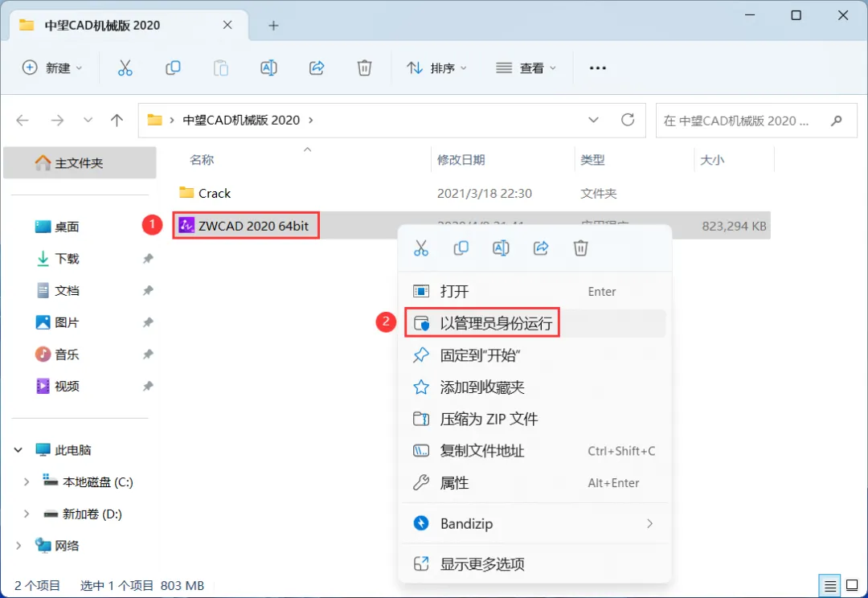Unpin 文档 using its pin icon

click(148, 291)
